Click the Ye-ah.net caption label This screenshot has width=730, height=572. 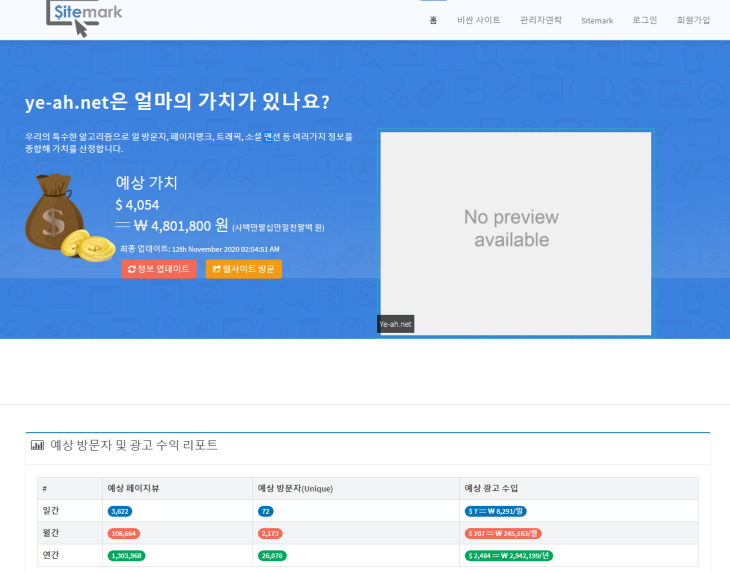tap(396, 325)
